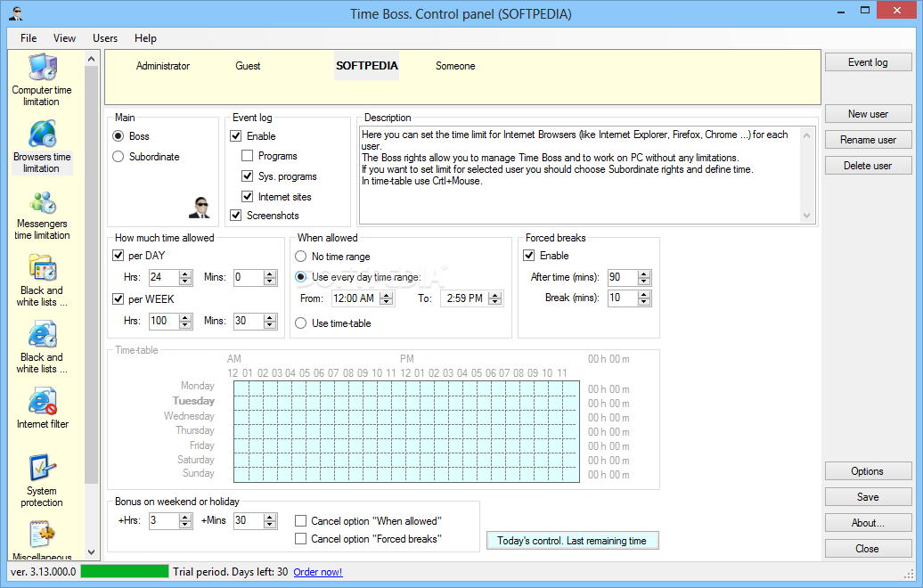Click Delete user button
This screenshot has width=923, height=588.
tap(869, 166)
